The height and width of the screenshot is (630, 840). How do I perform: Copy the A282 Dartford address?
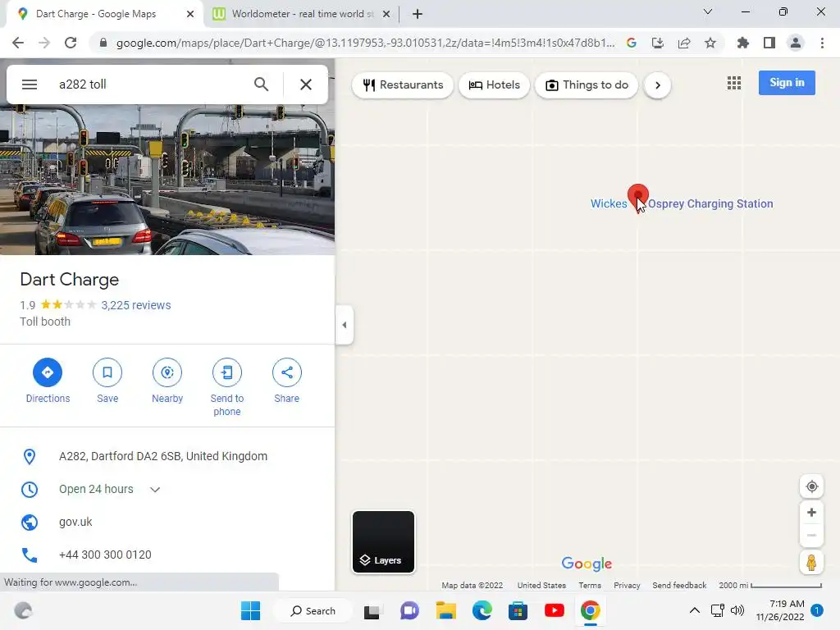[x=167, y=456]
